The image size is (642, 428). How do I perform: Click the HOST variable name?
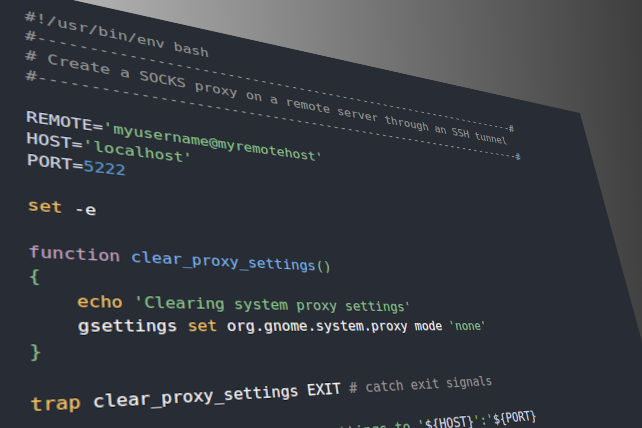[49, 140]
